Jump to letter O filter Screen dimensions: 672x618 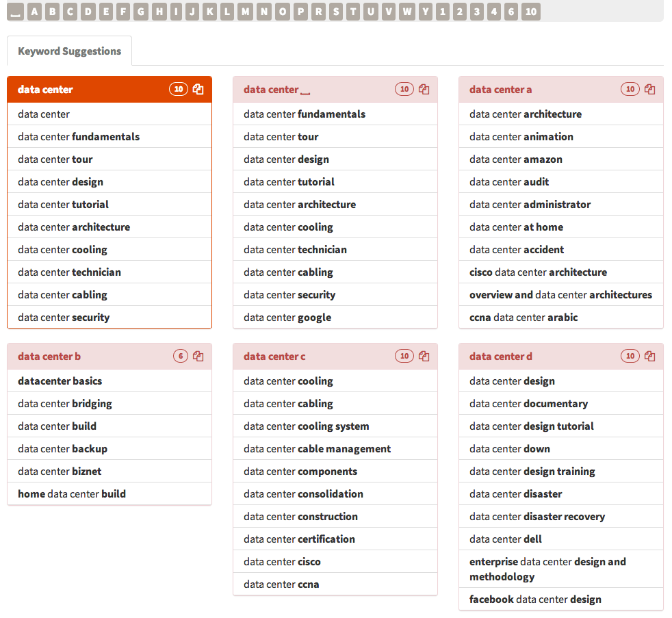(283, 12)
